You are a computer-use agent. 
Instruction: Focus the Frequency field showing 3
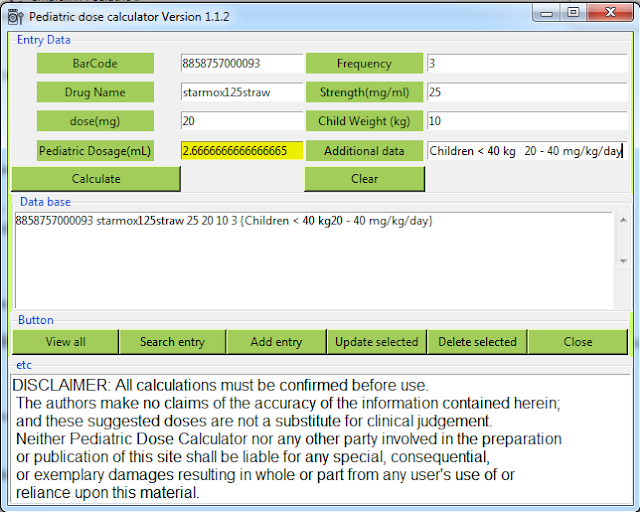[527, 63]
